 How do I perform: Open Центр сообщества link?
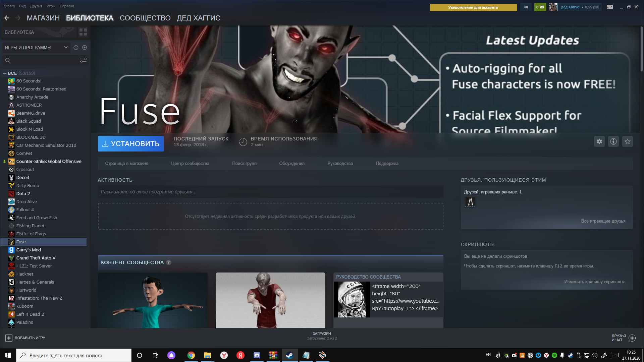[190, 164]
